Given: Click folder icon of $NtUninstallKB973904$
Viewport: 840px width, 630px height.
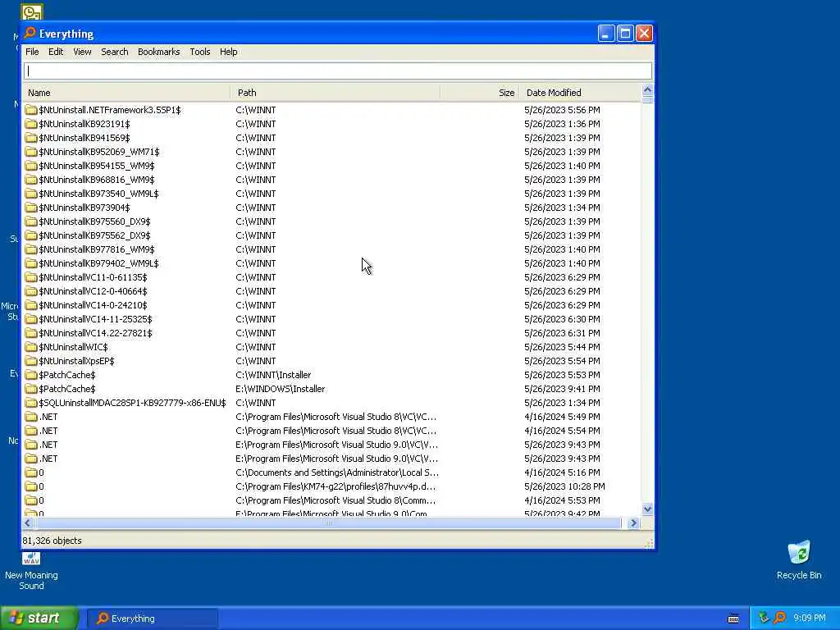Looking at the screenshot, I should point(31,208).
